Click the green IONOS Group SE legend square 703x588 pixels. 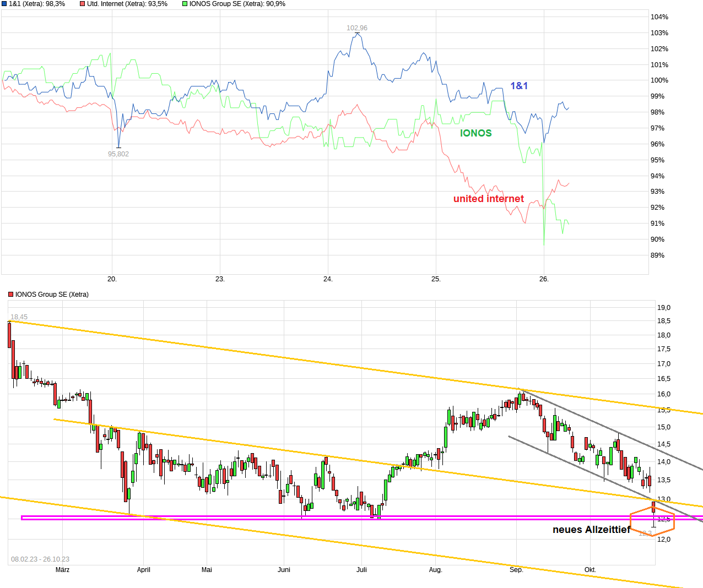coord(185,4)
